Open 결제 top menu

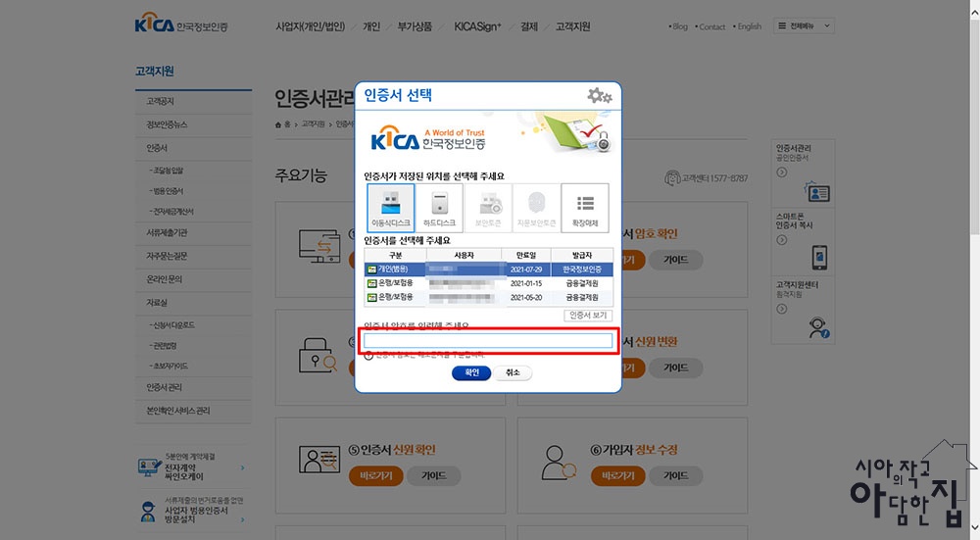tap(529, 26)
